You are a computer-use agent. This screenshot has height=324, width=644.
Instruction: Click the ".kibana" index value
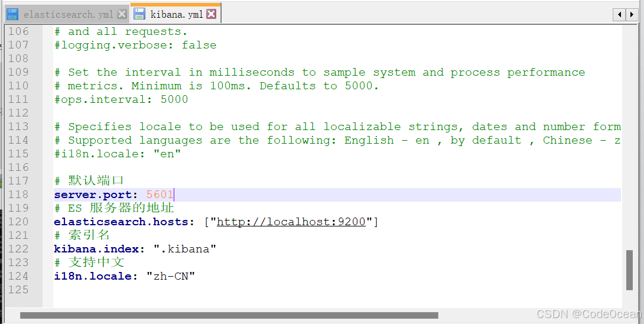point(185,249)
